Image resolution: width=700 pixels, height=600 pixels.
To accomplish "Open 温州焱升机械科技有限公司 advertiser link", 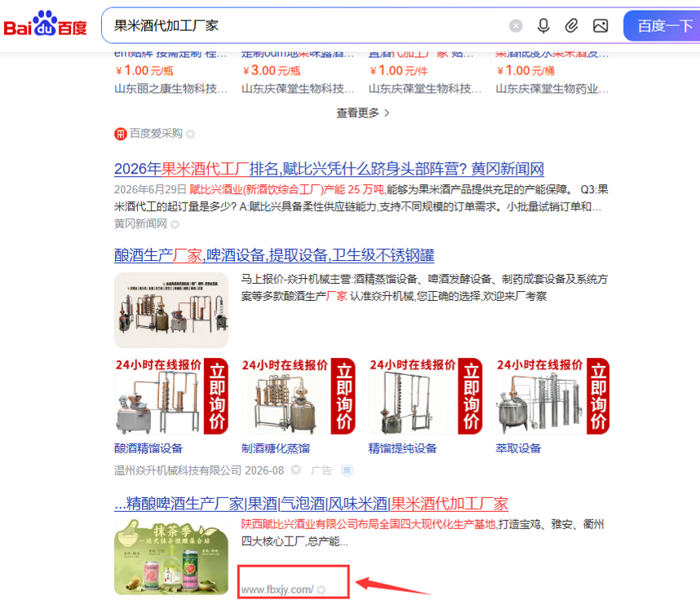I will coord(178,470).
